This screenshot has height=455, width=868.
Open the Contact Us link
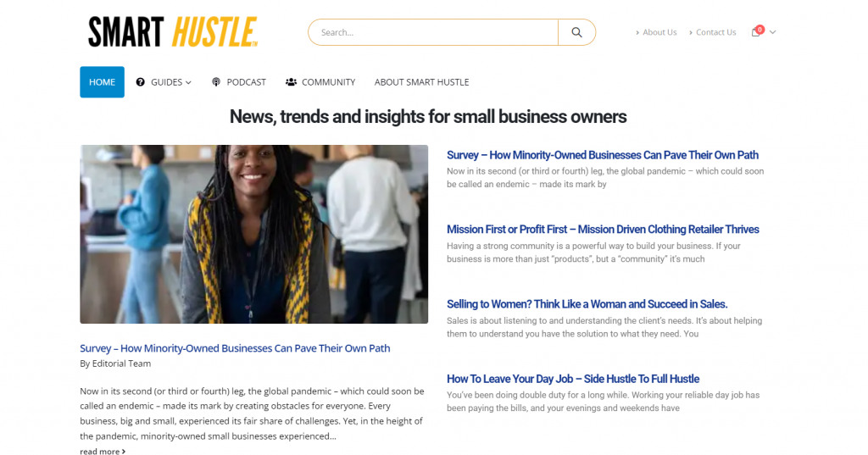pos(715,32)
